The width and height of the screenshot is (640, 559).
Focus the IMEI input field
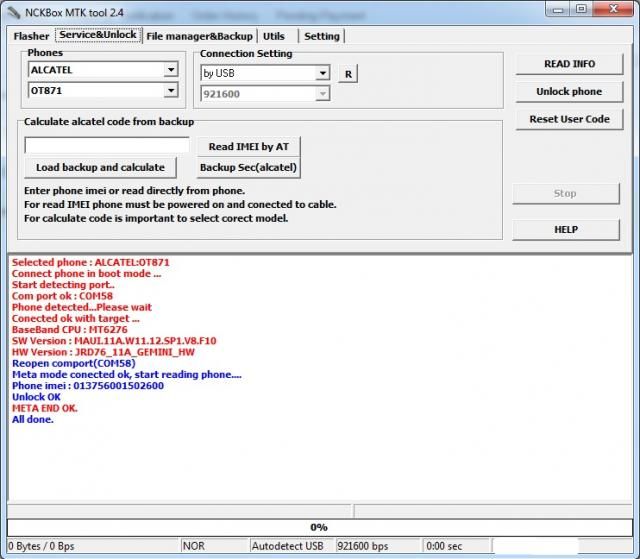tap(107, 146)
